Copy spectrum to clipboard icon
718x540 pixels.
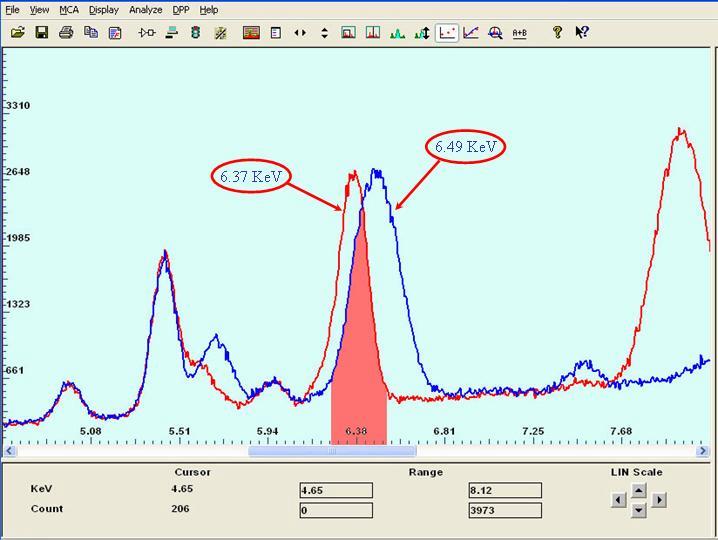[x=91, y=33]
